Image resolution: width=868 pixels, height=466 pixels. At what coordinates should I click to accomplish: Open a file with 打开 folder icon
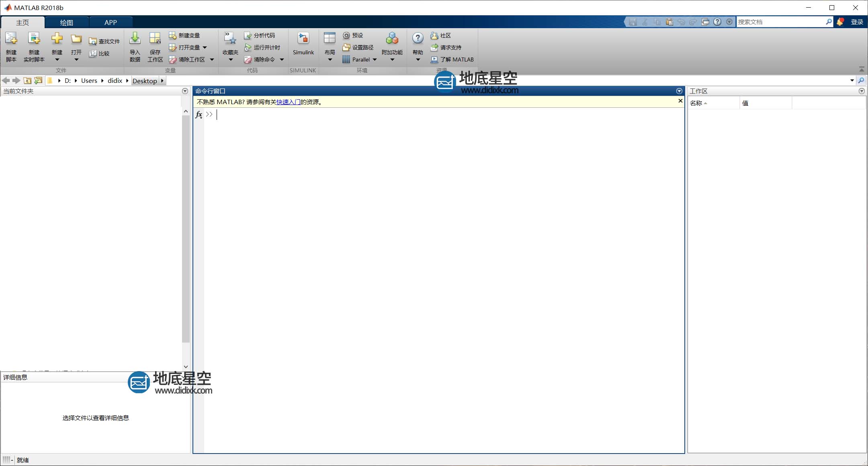tap(76, 39)
